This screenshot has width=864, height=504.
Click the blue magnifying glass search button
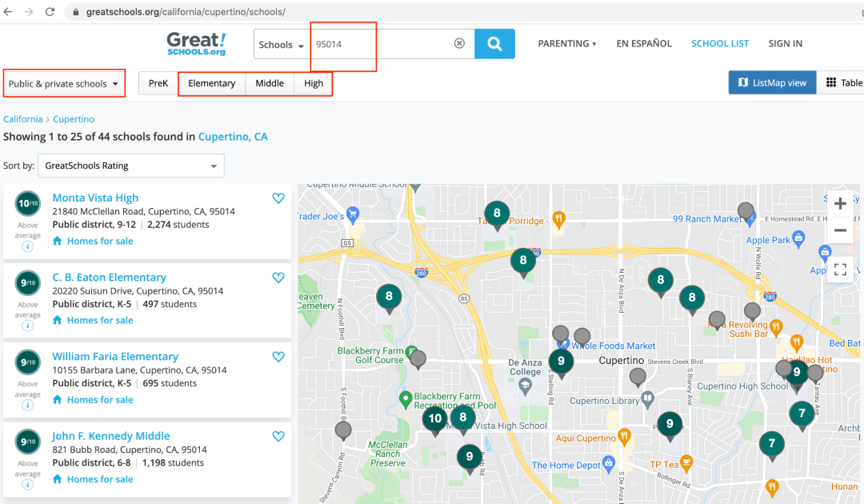[494, 44]
